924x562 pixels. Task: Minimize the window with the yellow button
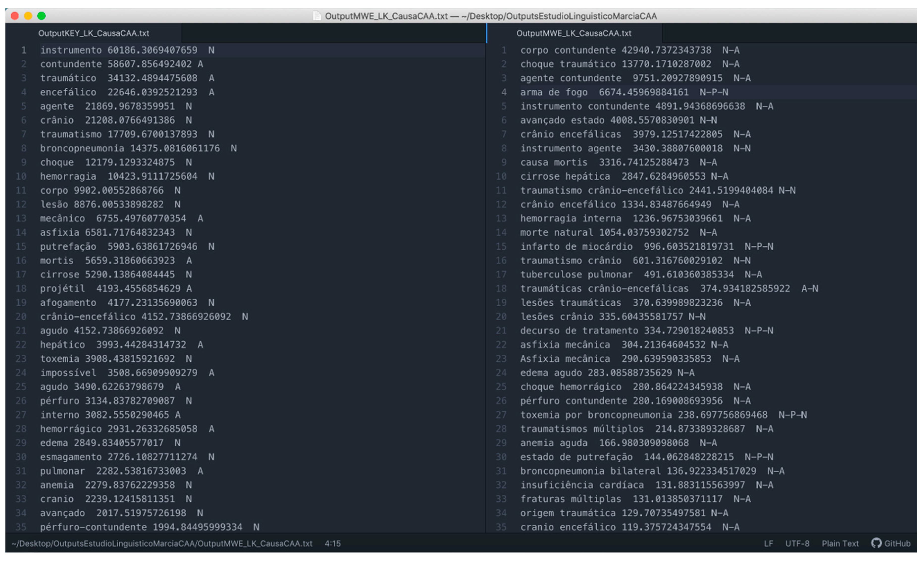click(x=28, y=16)
